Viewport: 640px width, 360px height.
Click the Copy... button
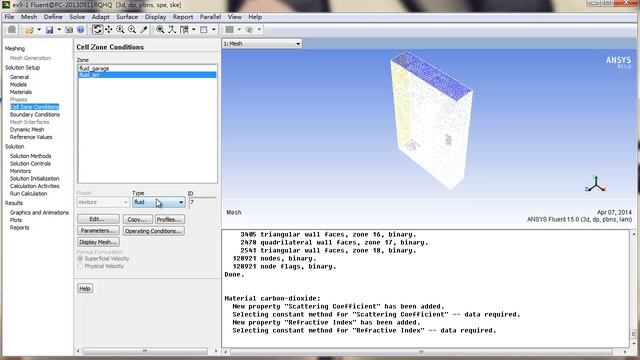coord(138,219)
